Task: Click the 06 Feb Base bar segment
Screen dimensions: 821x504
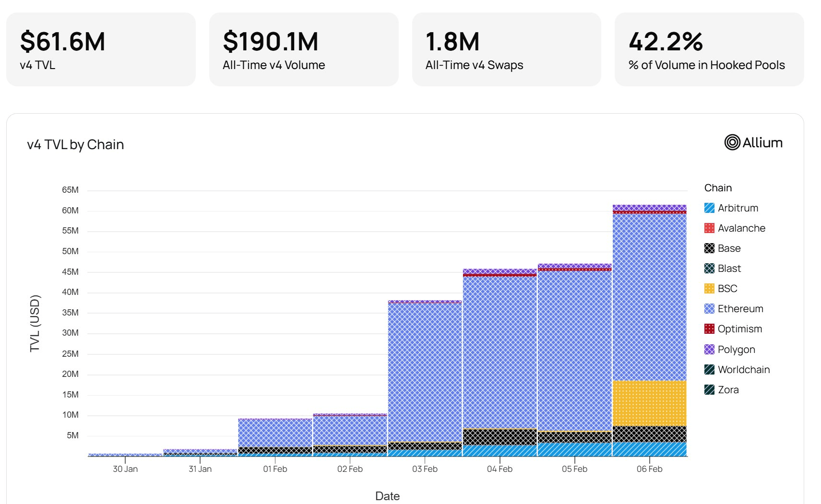Action: (x=650, y=434)
